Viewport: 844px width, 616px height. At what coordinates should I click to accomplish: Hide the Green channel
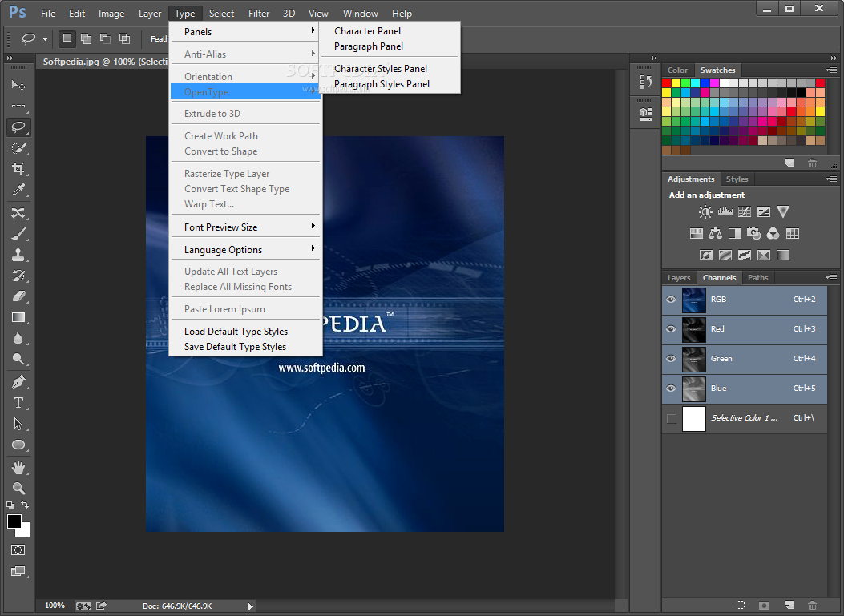pyautogui.click(x=671, y=359)
